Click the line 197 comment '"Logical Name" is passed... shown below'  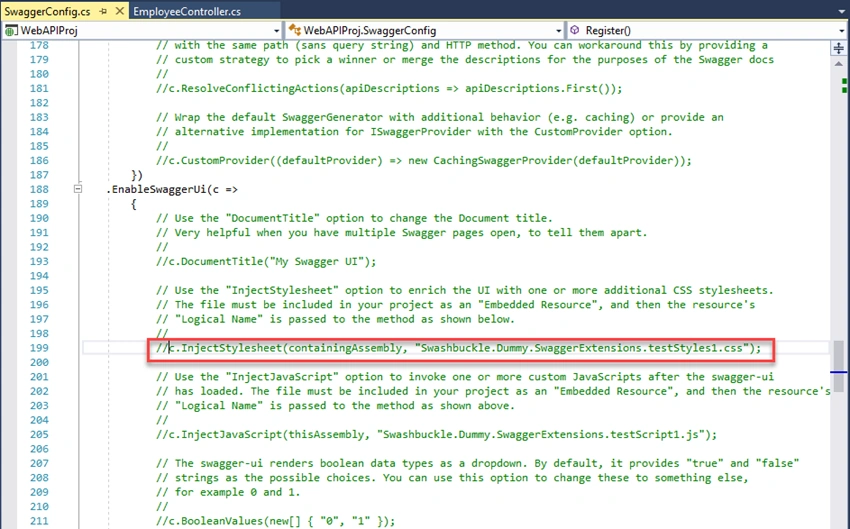(335, 319)
